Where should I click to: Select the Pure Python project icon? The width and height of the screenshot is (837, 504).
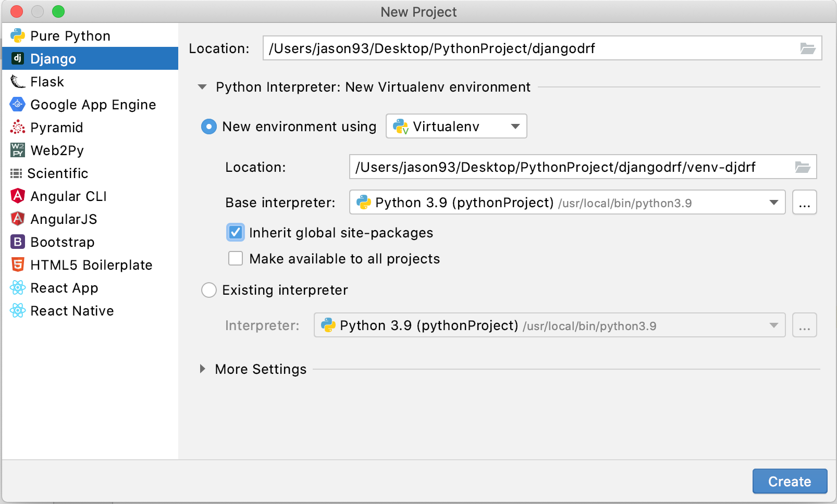click(18, 35)
